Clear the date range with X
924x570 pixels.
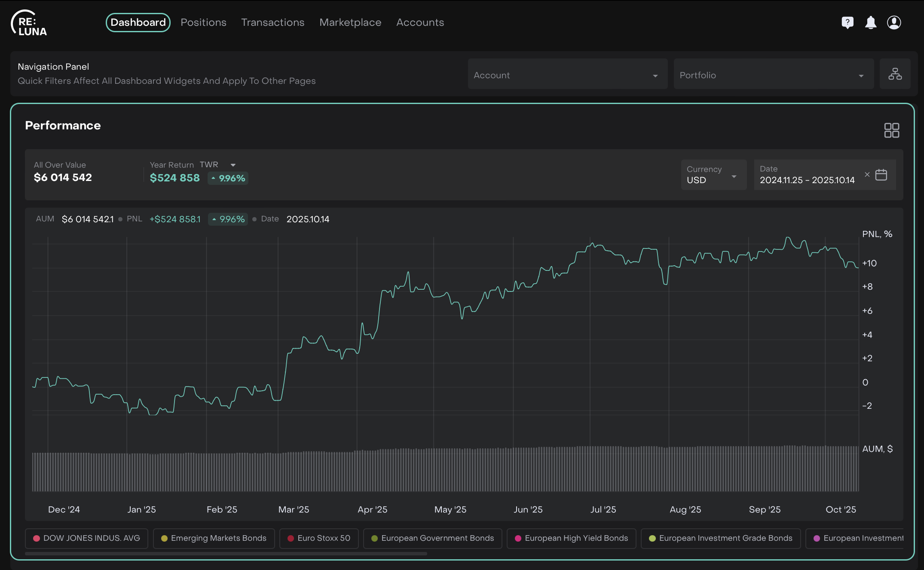867,175
